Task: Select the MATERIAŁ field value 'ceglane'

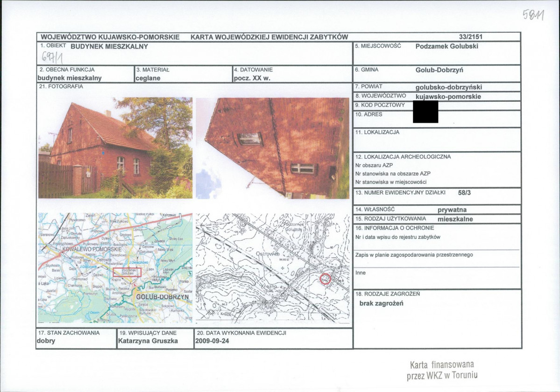Action: pos(148,78)
